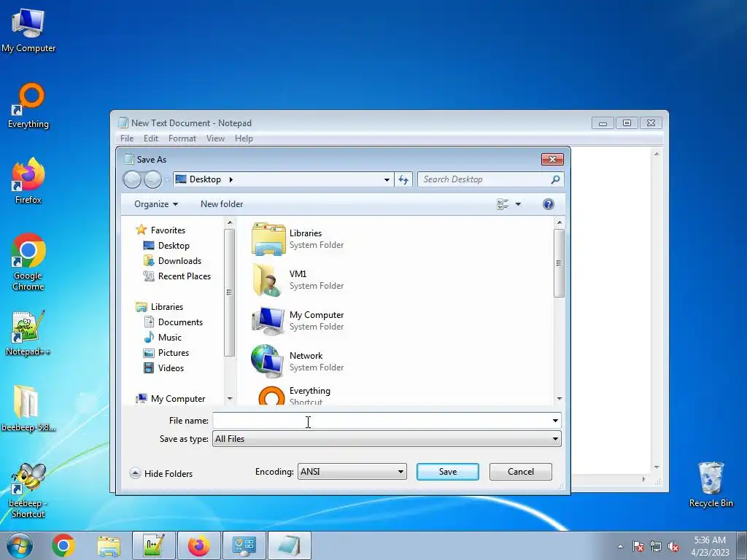Open the Organize dropdown menu

click(156, 204)
